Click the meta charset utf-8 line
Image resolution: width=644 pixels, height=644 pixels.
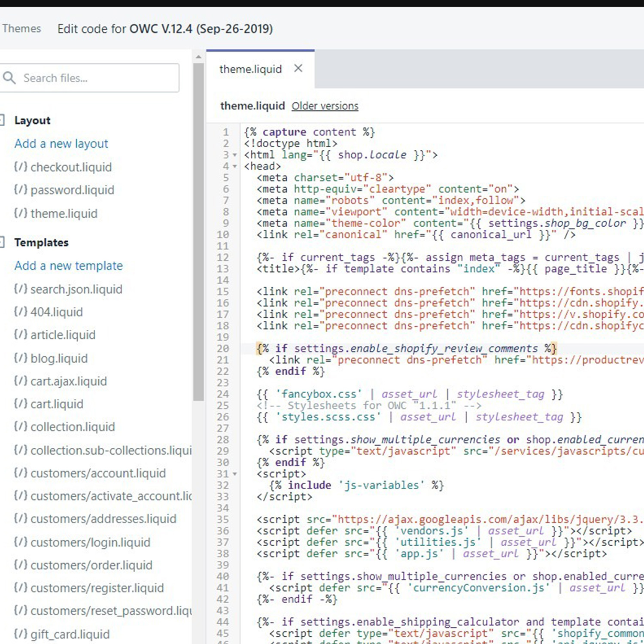(x=325, y=178)
